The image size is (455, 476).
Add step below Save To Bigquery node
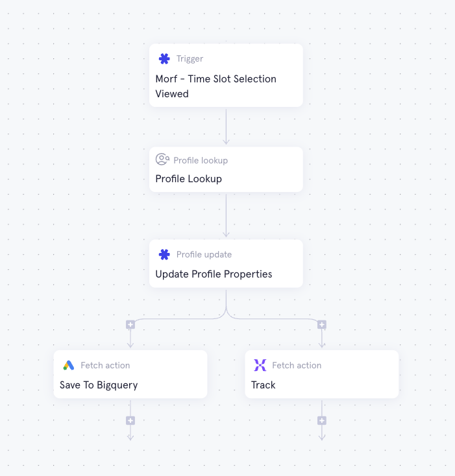(130, 420)
